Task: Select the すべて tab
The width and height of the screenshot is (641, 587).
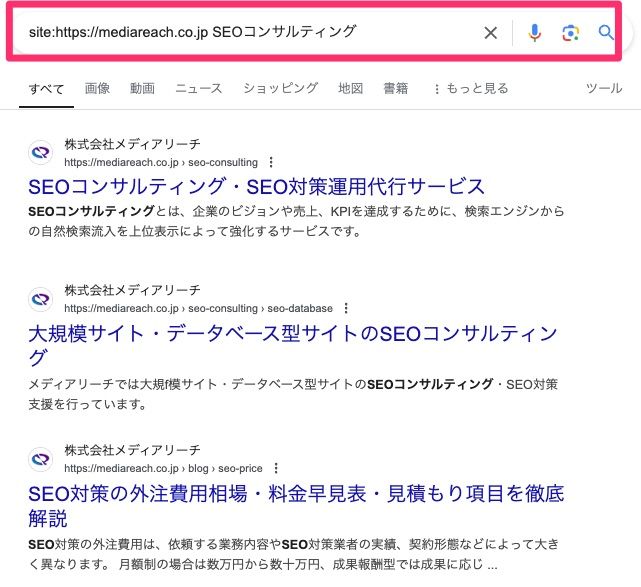Action: tap(46, 89)
